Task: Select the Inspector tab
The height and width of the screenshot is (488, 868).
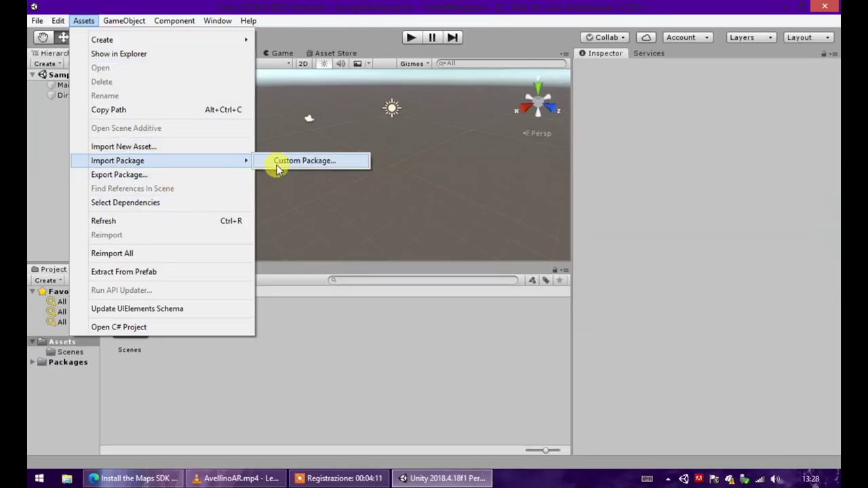Action: tap(601, 53)
